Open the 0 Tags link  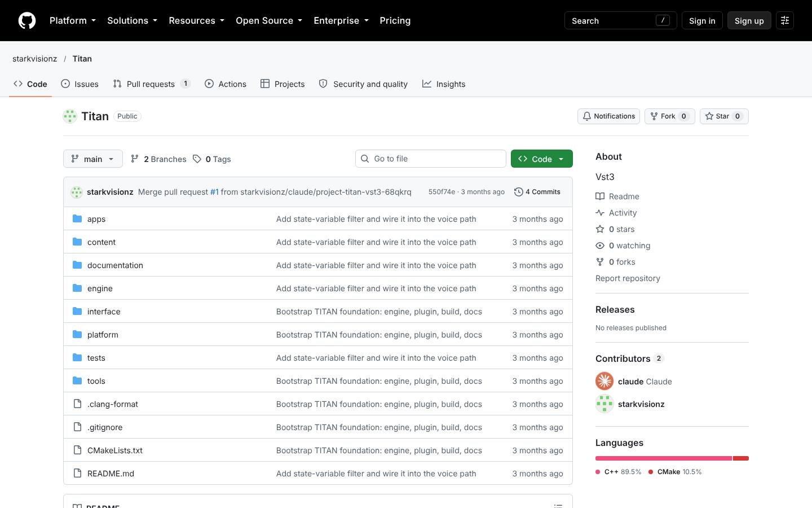click(x=211, y=159)
